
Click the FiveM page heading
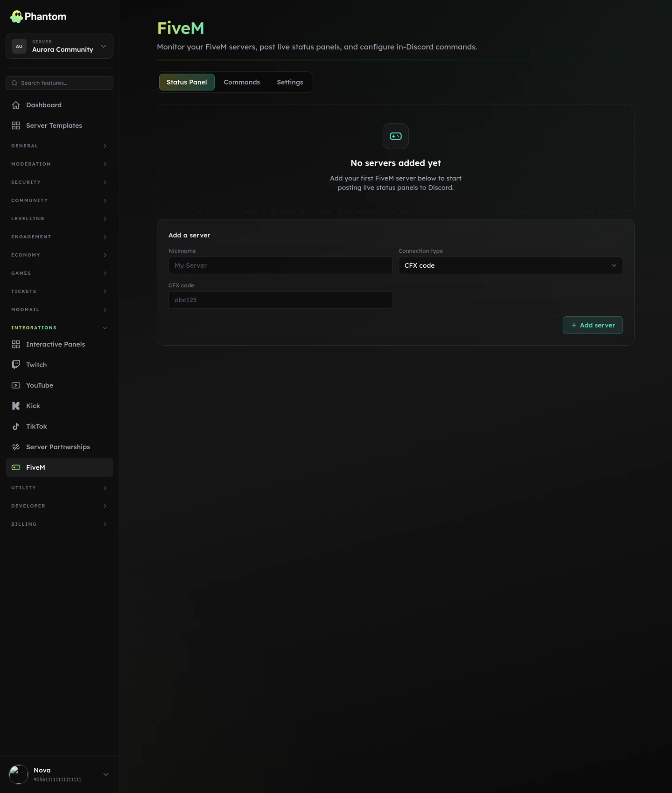click(x=181, y=28)
